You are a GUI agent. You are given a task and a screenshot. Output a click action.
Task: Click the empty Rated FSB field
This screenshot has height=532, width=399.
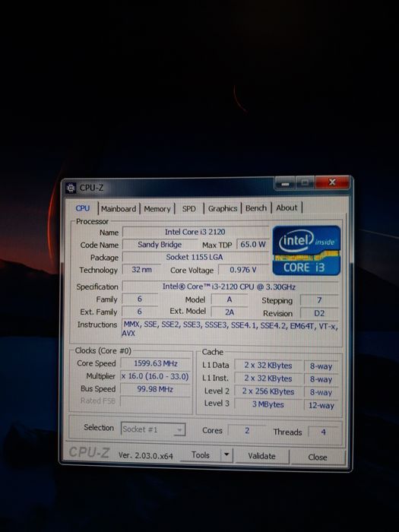(155, 401)
